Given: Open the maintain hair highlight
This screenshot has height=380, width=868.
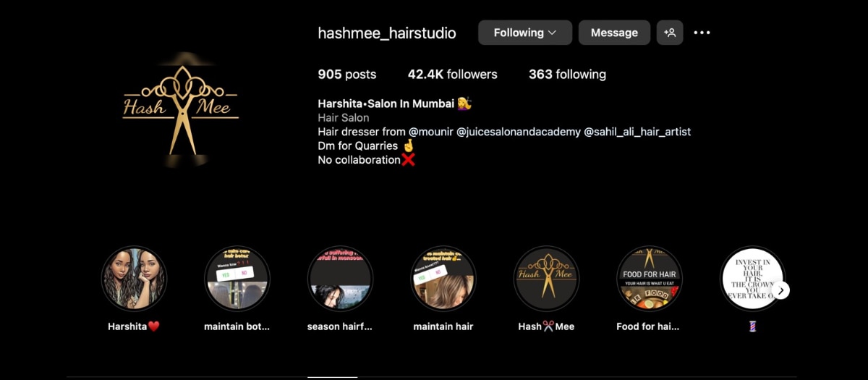Looking at the screenshot, I should pos(443,279).
